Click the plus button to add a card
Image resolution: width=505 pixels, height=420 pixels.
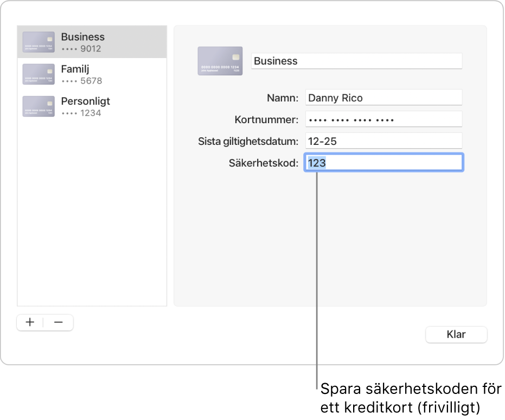30,322
